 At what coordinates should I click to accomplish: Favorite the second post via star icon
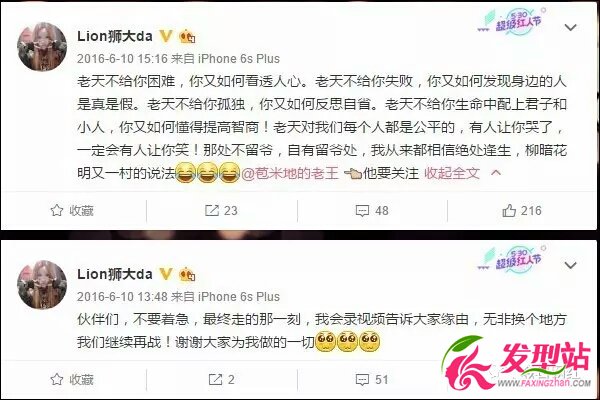click(x=57, y=379)
